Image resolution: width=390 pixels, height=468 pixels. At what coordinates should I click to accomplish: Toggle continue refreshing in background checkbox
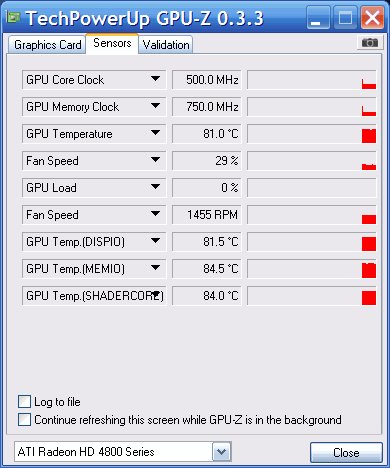(24, 420)
